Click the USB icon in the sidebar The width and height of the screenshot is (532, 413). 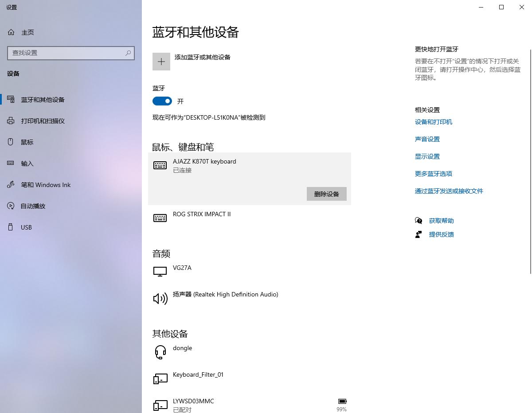(x=11, y=227)
